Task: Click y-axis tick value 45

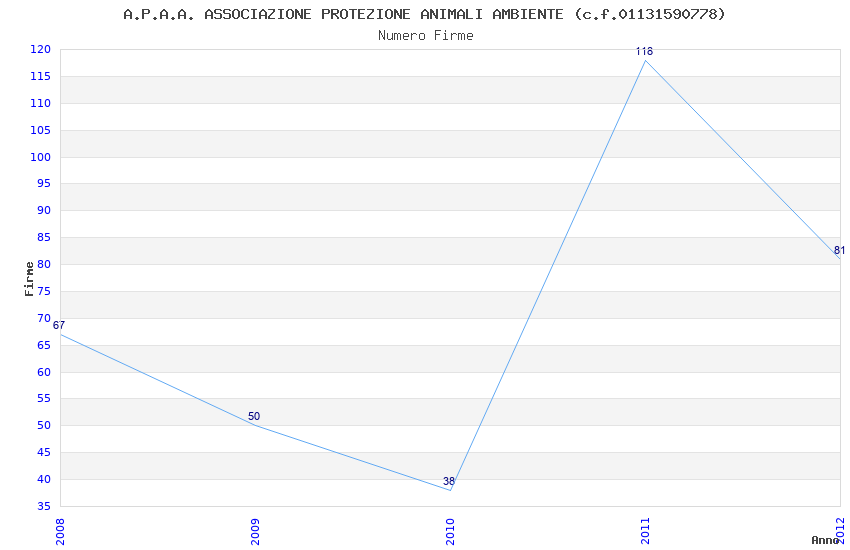Action: (44, 452)
